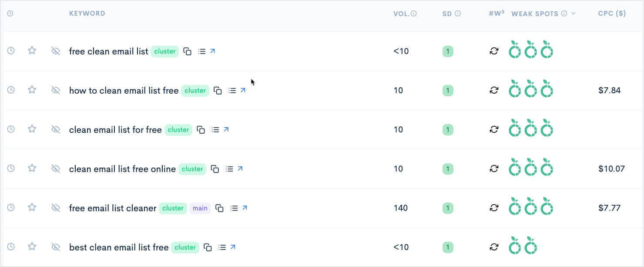Toggle visibility of "best clean email list free"
Screen dimensions: 644x267
[55, 247]
